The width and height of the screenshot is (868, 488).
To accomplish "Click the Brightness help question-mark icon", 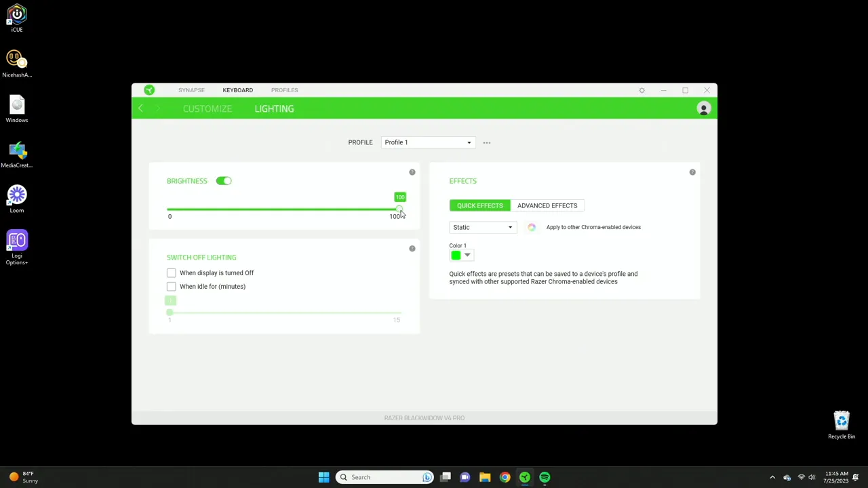I will tap(412, 171).
